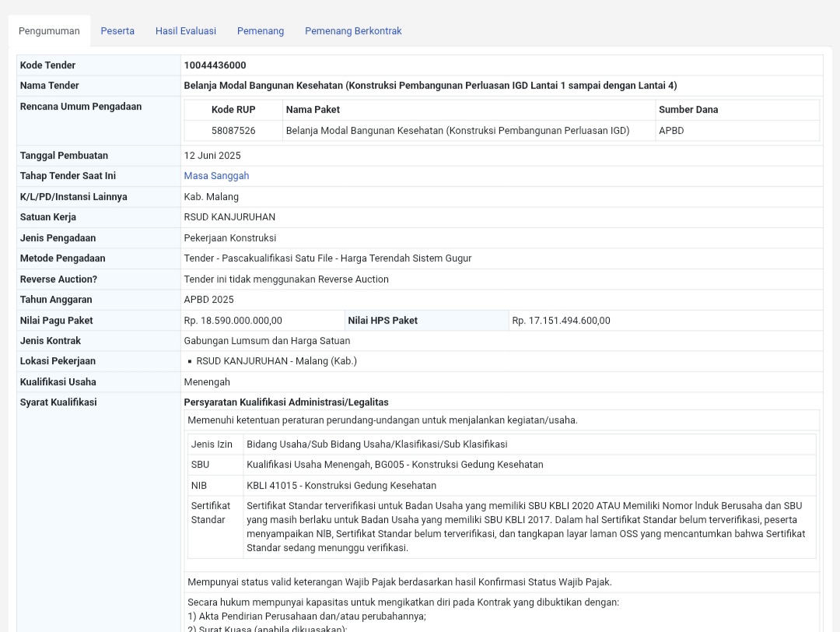Click the Metode Pengadaan value text
Viewport: 840px width, 632px height.
[327, 258]
